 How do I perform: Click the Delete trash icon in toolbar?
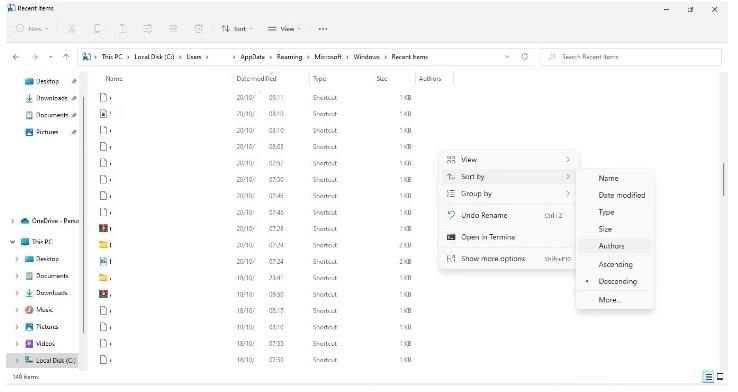(x=199, y=29)
